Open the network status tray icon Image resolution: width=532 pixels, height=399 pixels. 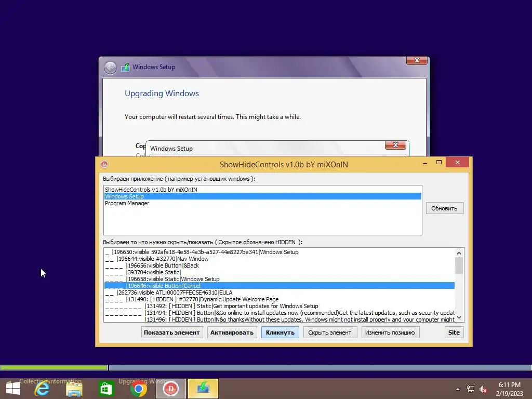(x=471, y=389)
